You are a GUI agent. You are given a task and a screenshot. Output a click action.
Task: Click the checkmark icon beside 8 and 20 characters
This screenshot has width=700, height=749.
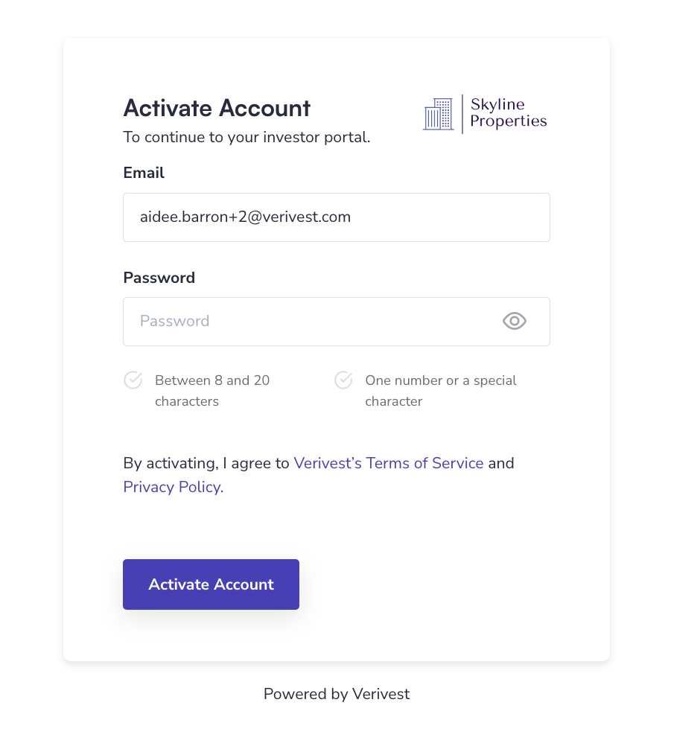(x=133, y=380)
